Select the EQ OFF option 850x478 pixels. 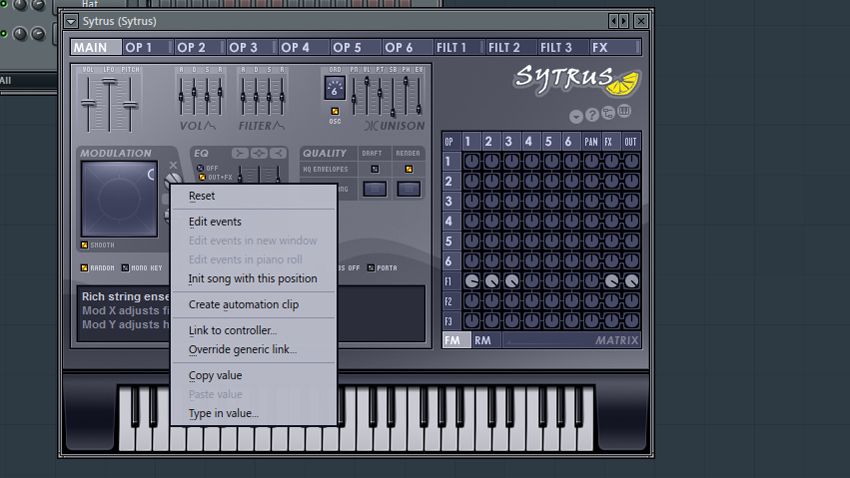pos(201,168)
